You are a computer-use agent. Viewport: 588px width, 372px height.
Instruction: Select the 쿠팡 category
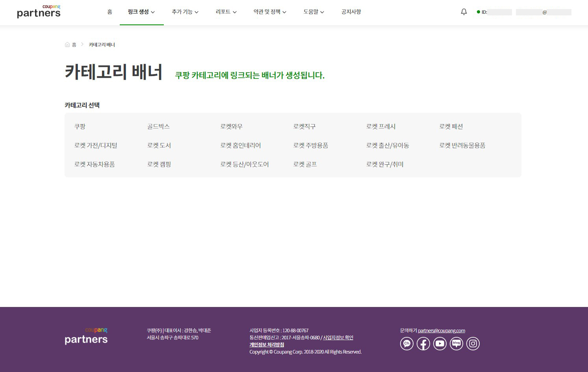click(x=80, y=126)
